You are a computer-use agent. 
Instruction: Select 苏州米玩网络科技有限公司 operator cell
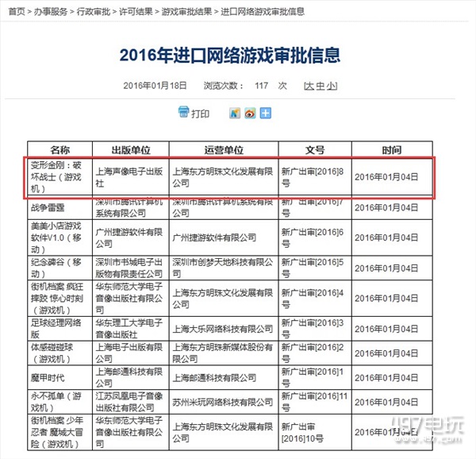pos(224,402)
